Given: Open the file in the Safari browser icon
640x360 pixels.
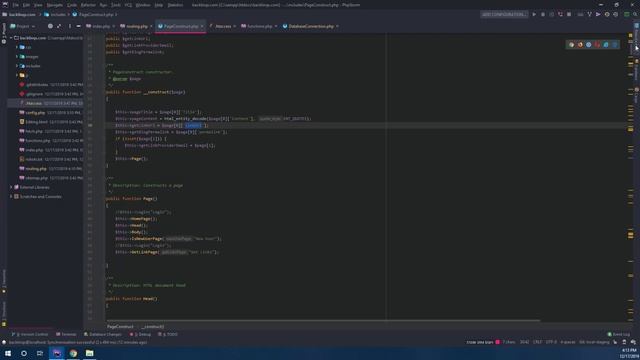Looking at the screenshot, I should pyautogui.click(x=589, y=44).
